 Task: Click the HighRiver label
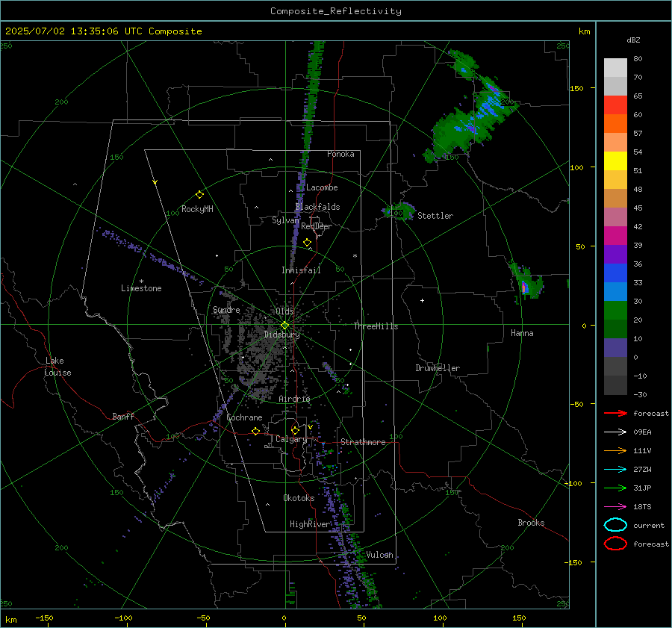pyautogui.click(x=310, y=524)
